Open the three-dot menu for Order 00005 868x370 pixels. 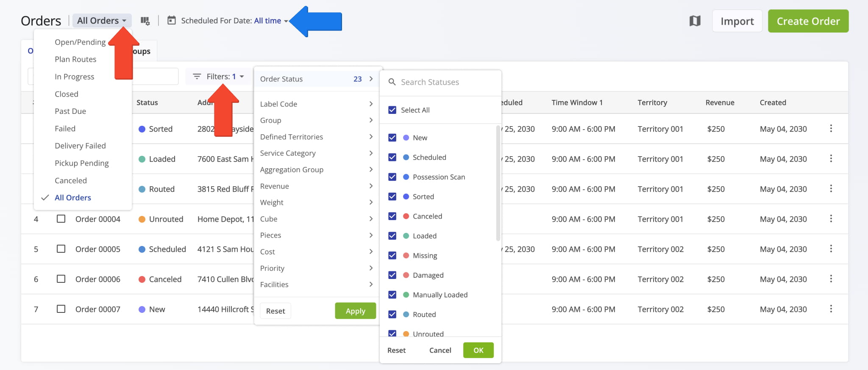831,249
